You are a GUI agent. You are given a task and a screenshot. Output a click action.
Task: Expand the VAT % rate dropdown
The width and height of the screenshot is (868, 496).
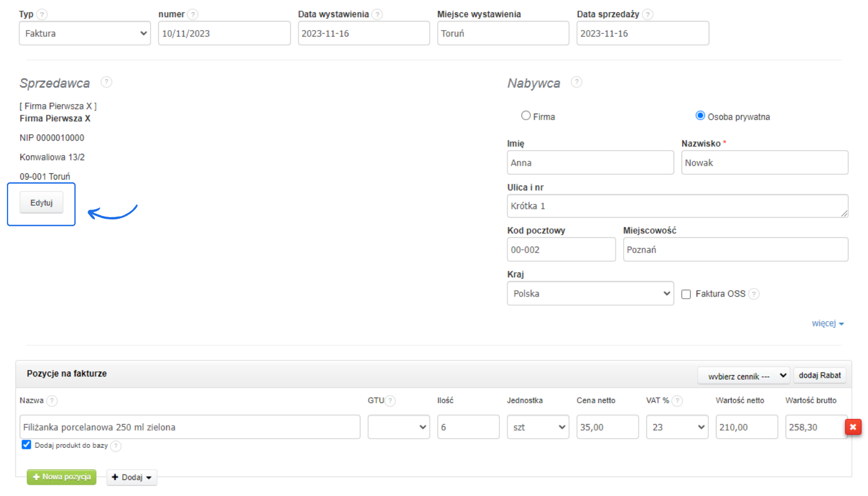tap(677, 427)
